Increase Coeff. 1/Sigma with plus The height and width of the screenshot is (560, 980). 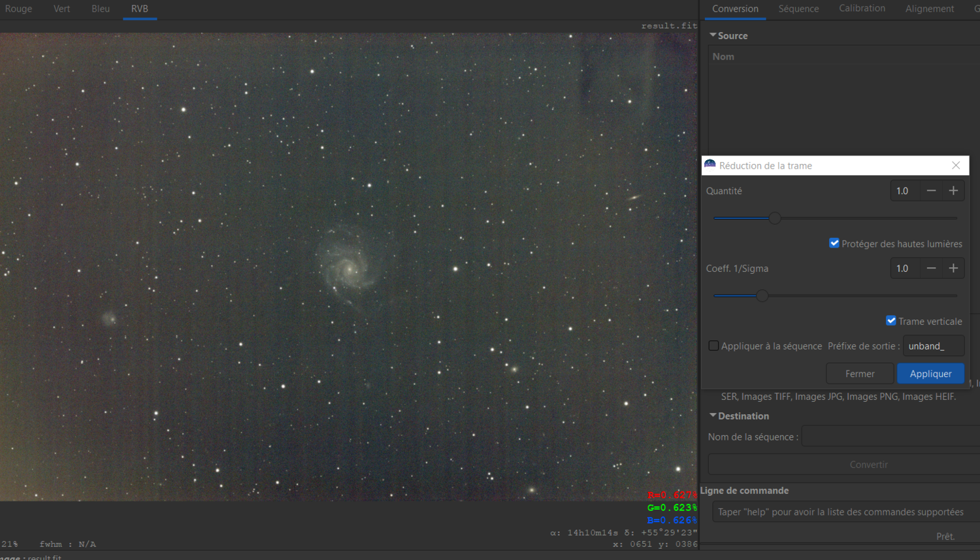953,269
